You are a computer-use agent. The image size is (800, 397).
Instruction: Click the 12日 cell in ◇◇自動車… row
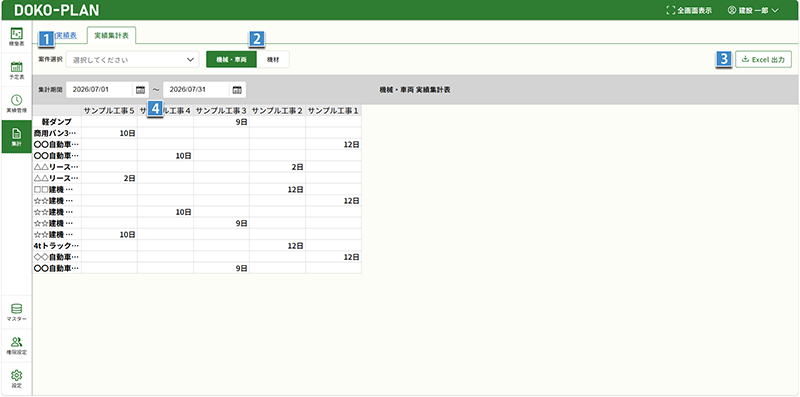(334, 257)
